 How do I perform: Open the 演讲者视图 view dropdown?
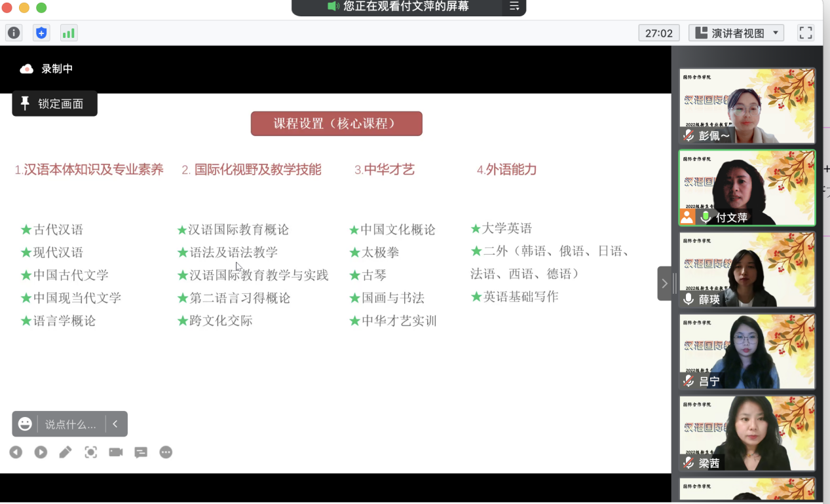click(737, 33)
